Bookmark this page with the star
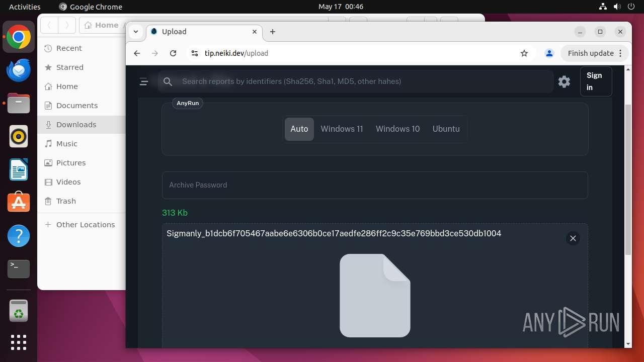Screen dimensions: 644x362 point(524,53)
